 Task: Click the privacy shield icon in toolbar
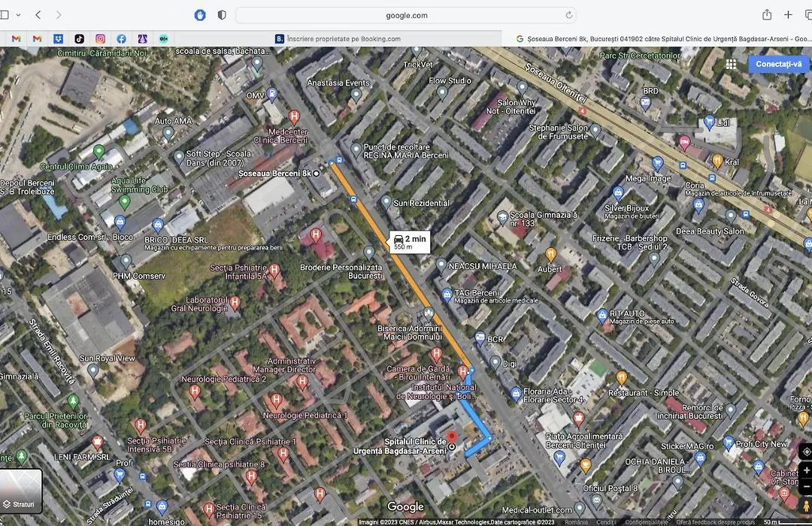[222, 15]
